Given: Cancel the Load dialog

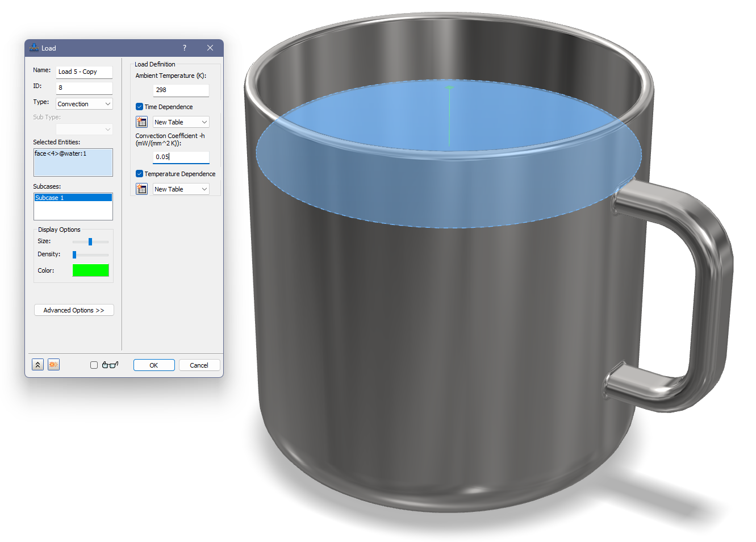Looking at the screenshot, I should pos(199,365).
